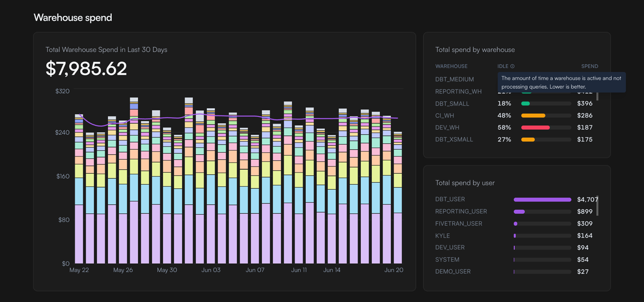Click the Warehouse spend page title

coord(73,18)
